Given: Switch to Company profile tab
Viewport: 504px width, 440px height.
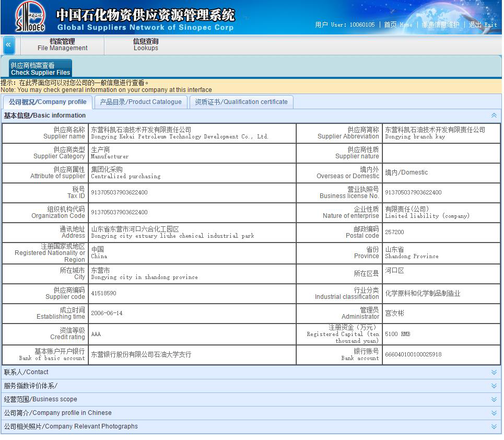Looking at the screenshot, I should click(x=48, y=102).
